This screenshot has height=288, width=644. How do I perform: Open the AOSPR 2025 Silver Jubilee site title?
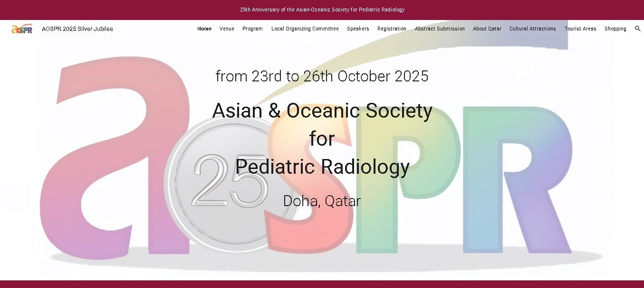pyautogui.click(x=77, y=29)
